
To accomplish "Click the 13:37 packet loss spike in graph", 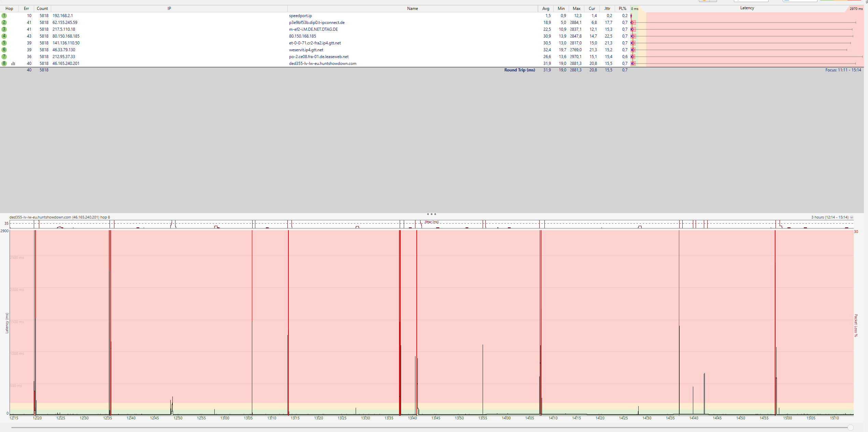I will (x=400, y=307).
